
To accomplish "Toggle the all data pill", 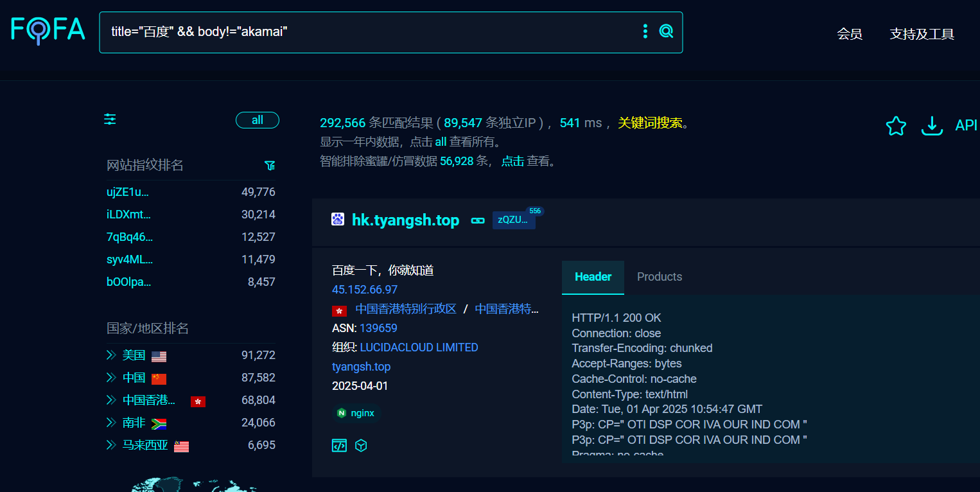I will click(258, 120).
